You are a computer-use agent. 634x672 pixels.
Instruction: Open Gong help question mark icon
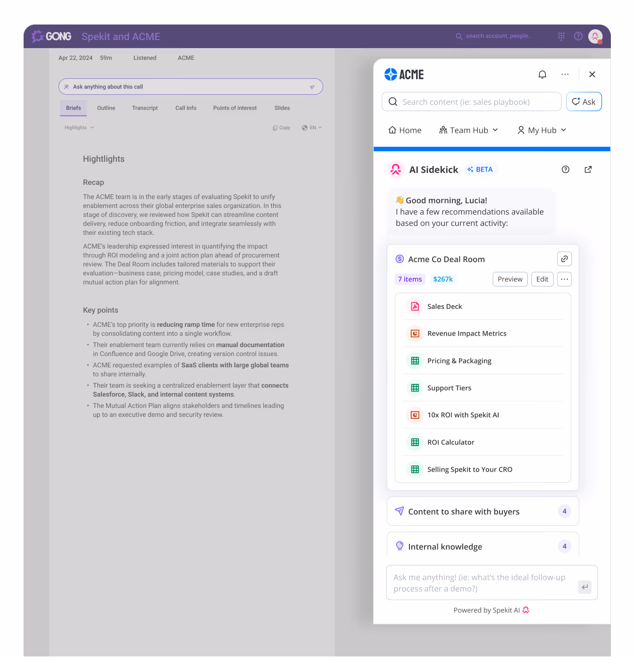coord(578,36)
